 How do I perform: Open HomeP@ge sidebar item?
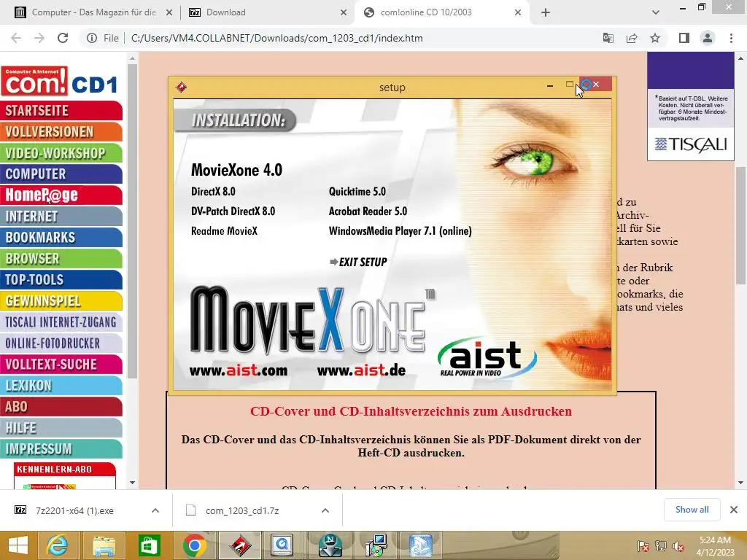(x=61, y=195)
